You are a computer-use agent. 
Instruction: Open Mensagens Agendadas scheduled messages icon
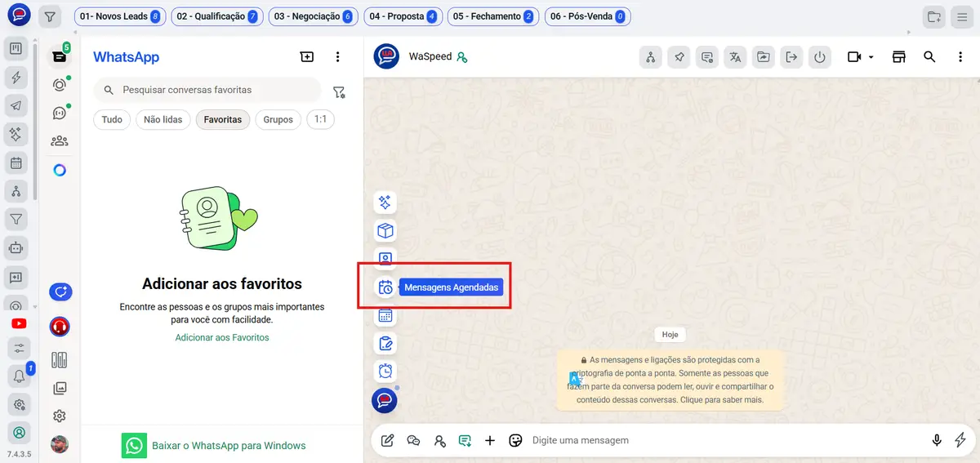(385, 287)
